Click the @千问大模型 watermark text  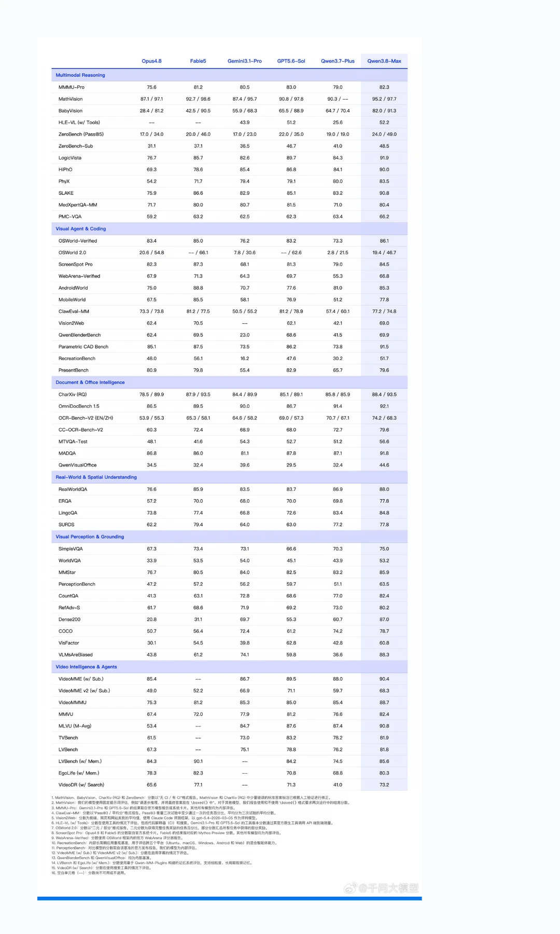pyautogui.click(x=389, y=888)
